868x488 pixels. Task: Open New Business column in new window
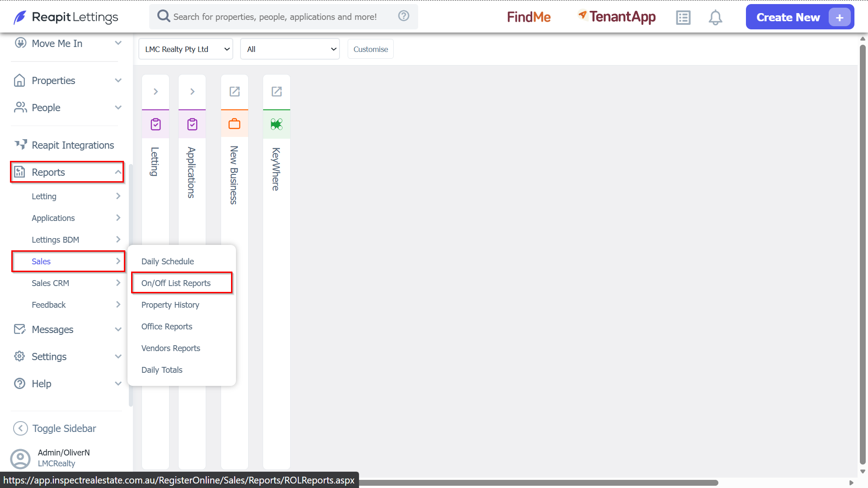click(235, 92)
